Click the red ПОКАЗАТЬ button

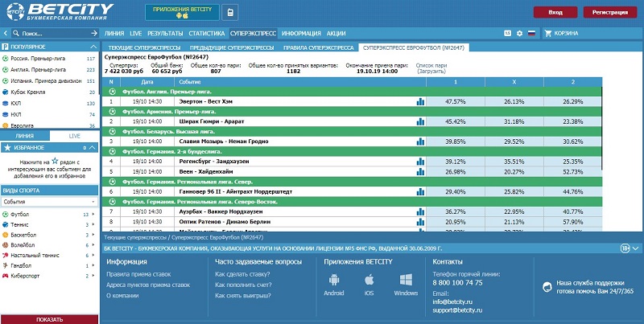tap(49, 318)
